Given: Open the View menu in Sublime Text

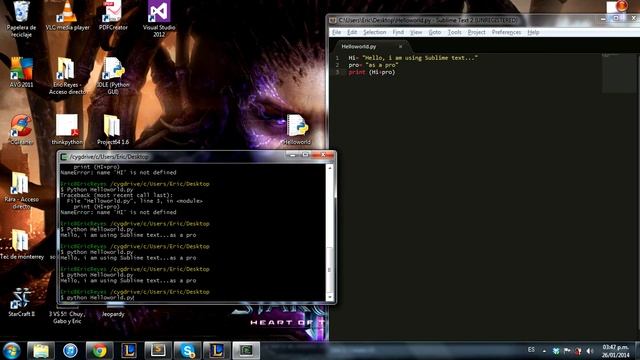Looking at the screenshot, I should pos(416,32).
